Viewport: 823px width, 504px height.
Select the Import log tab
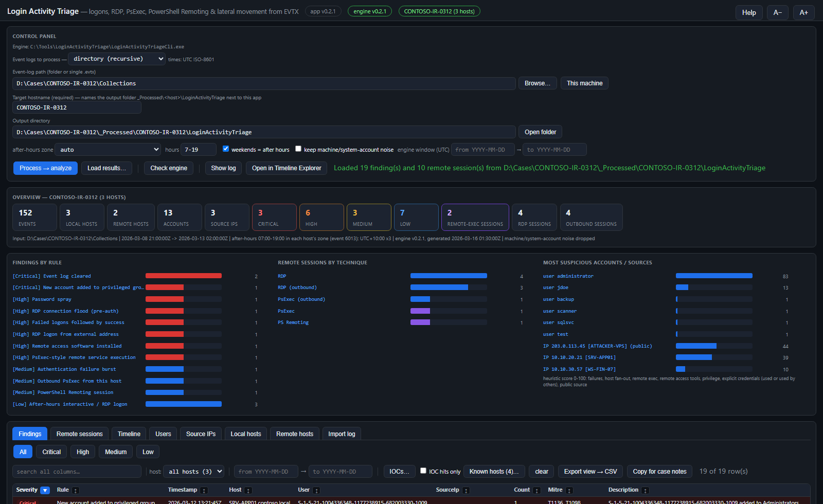click(342, 434)
